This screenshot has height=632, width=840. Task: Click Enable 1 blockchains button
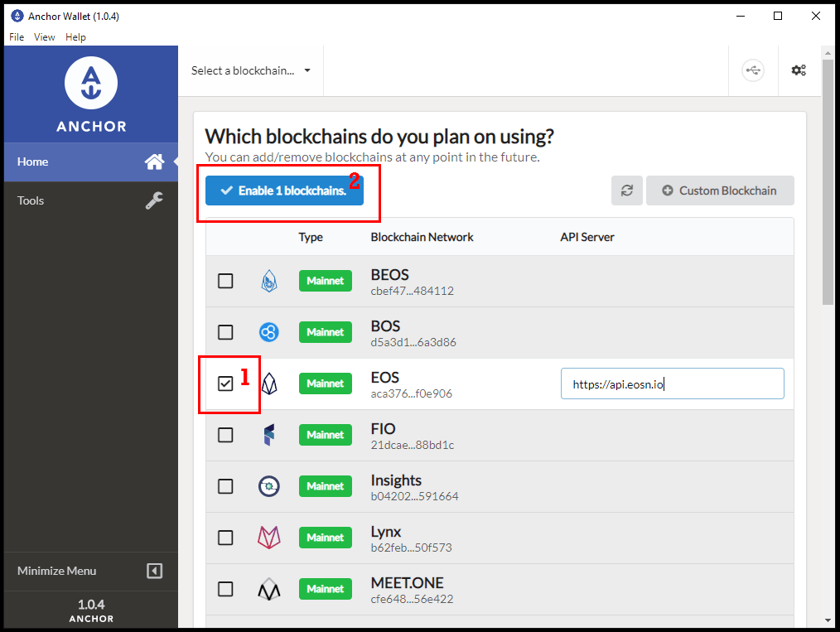tap(284, 191)
